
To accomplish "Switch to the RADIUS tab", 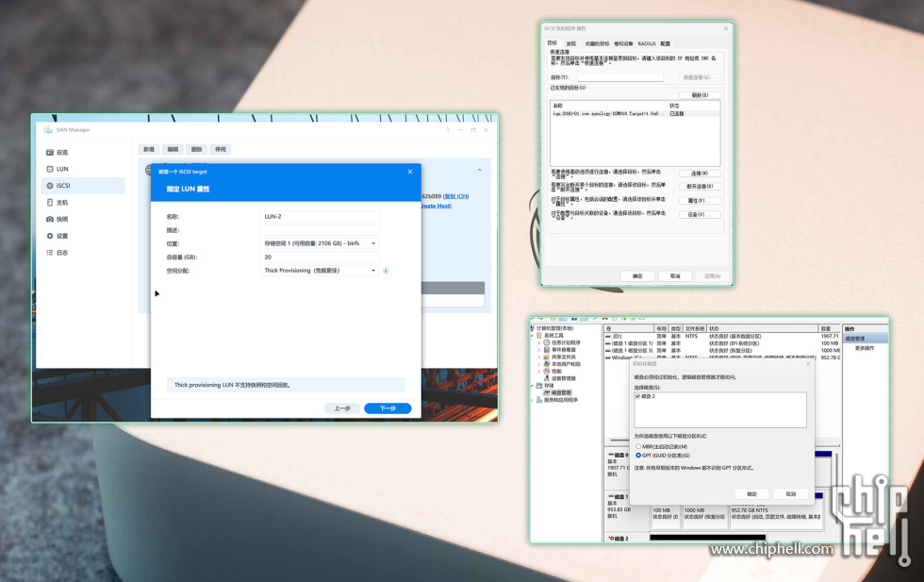I will [646, 43].
